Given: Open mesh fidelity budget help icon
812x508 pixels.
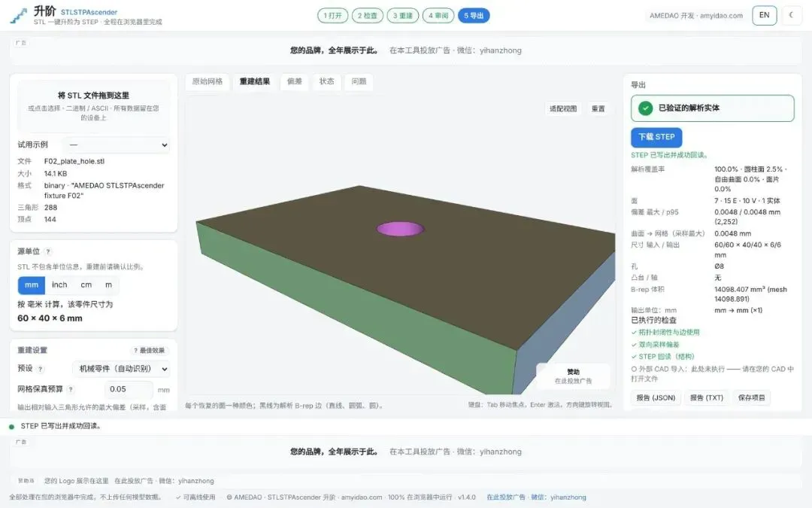Looking at the screenshot, I should (x=71, y=389).
